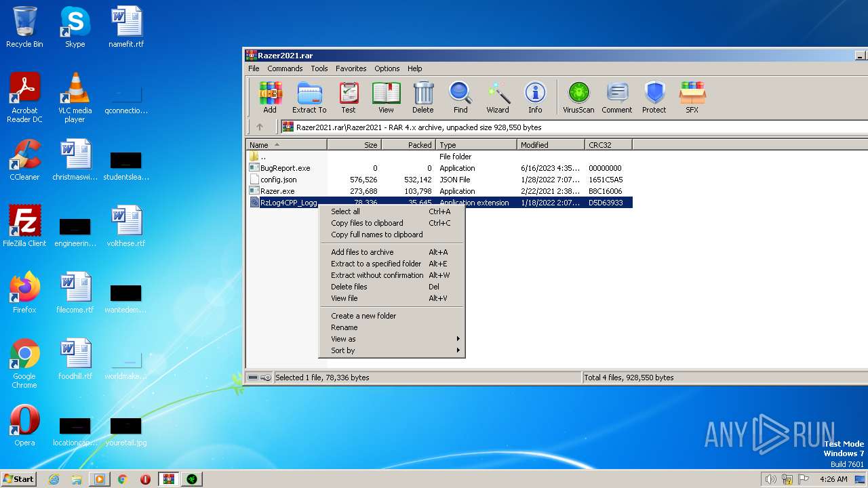Click the Find magnifier toolbar icon
This screenshot has height=488, width=868.
pos(460,97)
